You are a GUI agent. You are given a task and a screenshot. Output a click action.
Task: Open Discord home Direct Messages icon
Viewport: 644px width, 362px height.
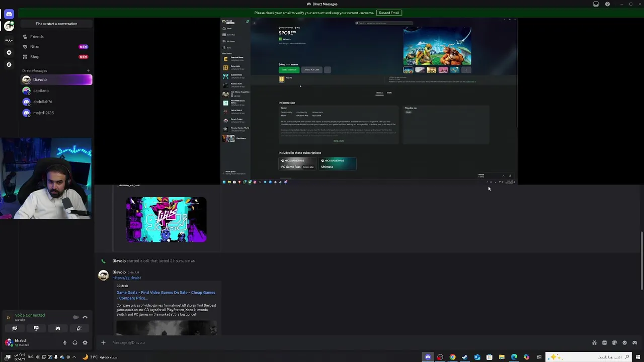click(9, 14)
